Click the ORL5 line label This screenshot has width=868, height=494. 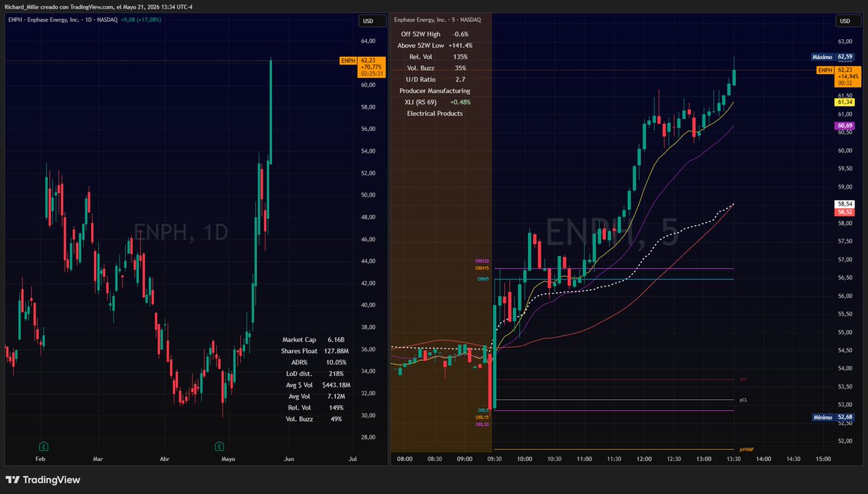tap(483, 410)
